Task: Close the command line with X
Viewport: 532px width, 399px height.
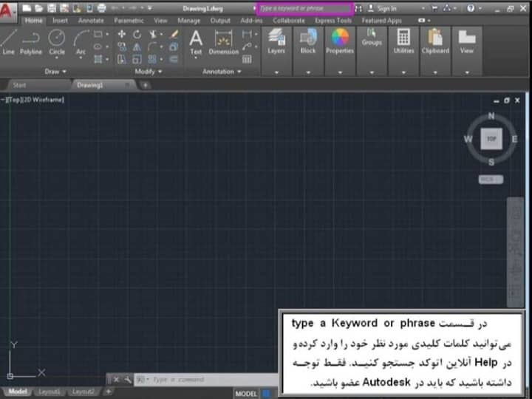Action: pyautogui.click(x=116, y=380)
